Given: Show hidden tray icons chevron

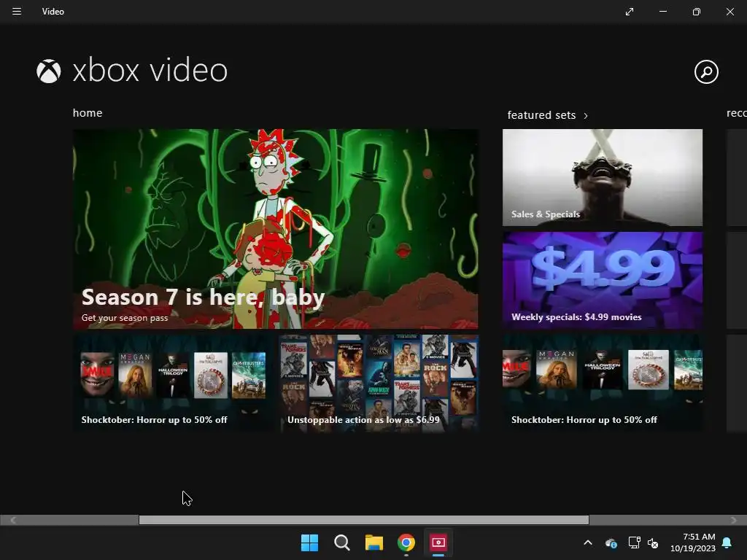Looking at the screenshot, I should (x=588, y=542).
